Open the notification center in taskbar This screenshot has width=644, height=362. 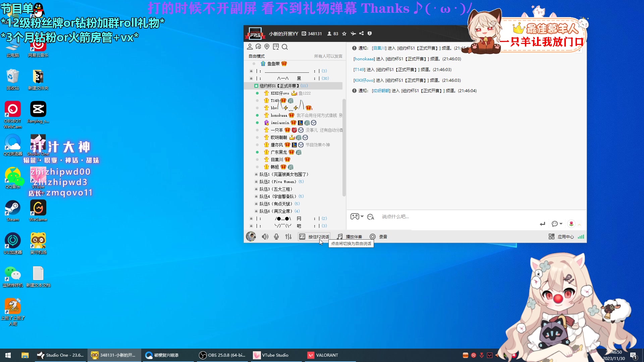[x=634, y=356]
